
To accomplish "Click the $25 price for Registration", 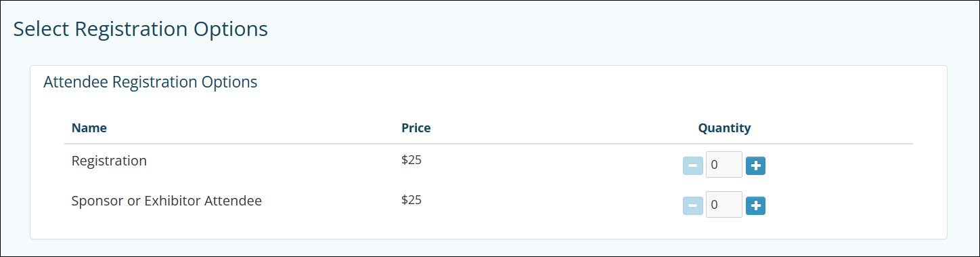I will [411, 160].
